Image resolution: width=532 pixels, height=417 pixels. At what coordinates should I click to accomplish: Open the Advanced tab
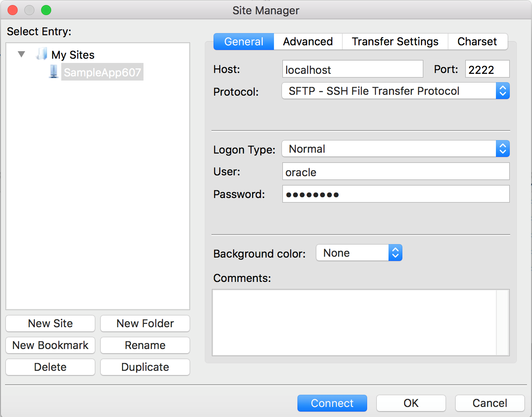[x=308, y=42]
